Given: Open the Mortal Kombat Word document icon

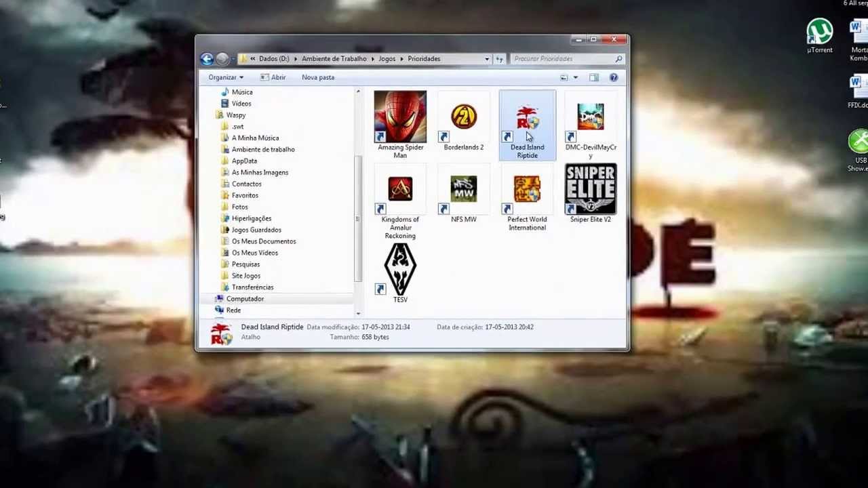Looking at the screenshot, I should (x=859, y=41).
